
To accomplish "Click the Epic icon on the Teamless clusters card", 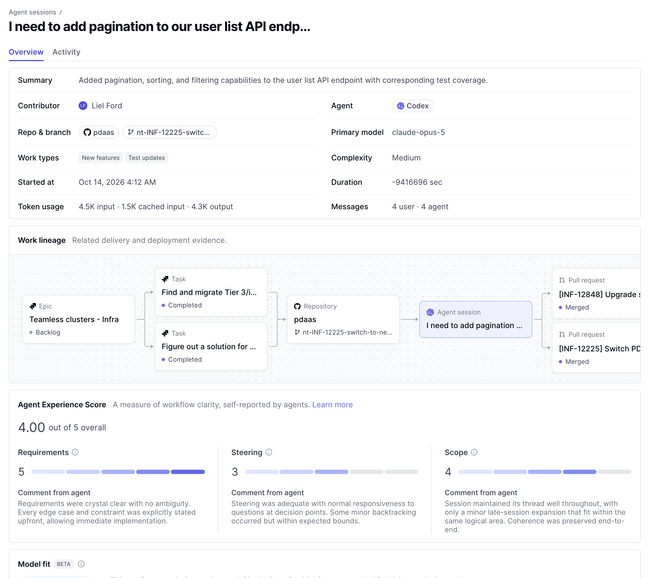I will click(33, 306).
